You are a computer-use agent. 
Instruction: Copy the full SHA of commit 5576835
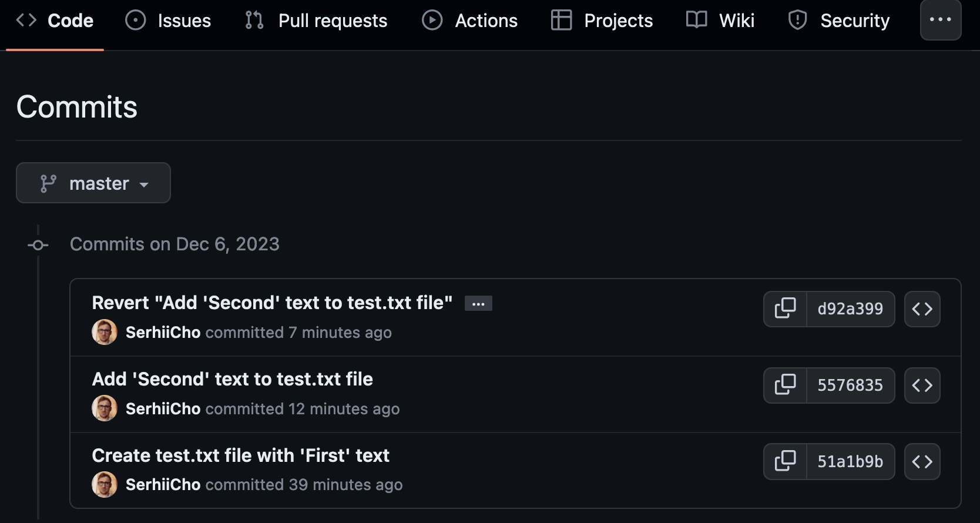786,385
